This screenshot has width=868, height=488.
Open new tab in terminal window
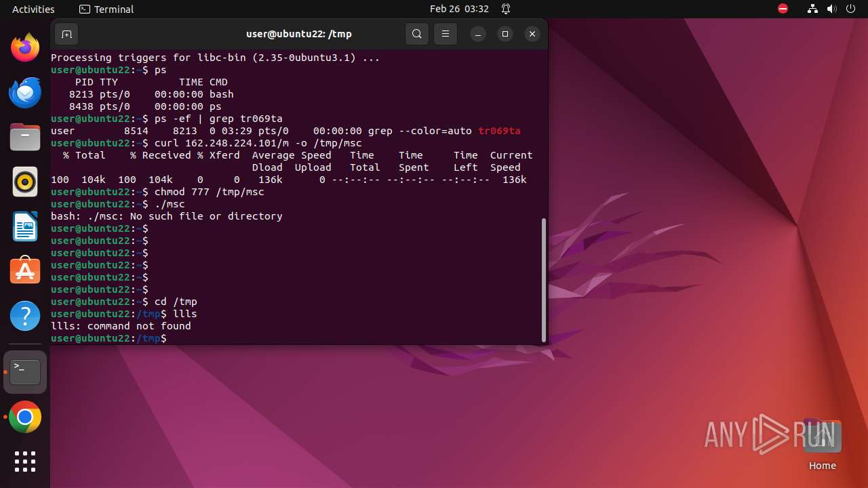click(x=66, y=34)
